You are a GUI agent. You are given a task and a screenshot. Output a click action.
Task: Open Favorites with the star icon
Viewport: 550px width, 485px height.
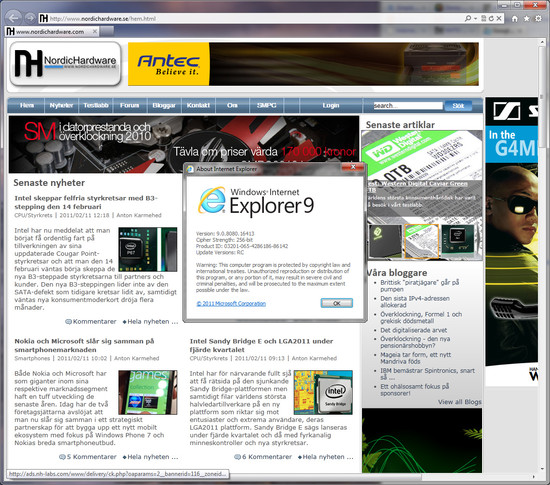(526, 19)
